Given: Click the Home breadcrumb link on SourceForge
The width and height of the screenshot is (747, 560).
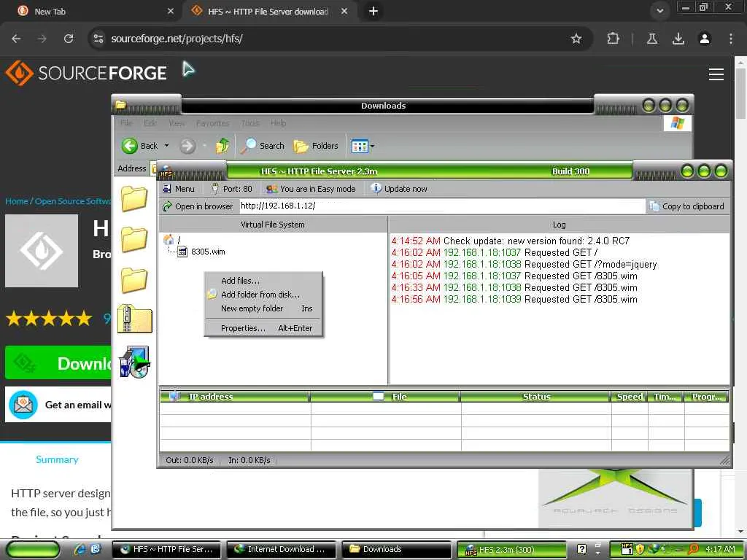Looking at the screenshot, I should (17, 201).
